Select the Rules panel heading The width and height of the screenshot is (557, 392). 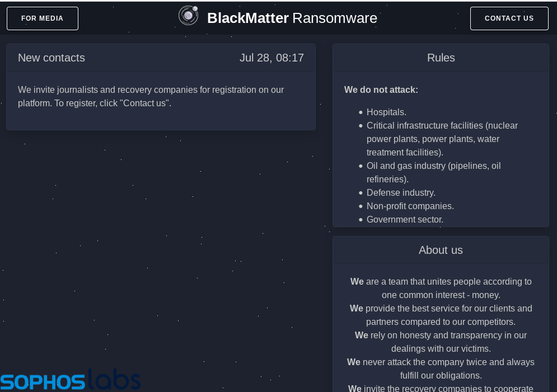441,58
